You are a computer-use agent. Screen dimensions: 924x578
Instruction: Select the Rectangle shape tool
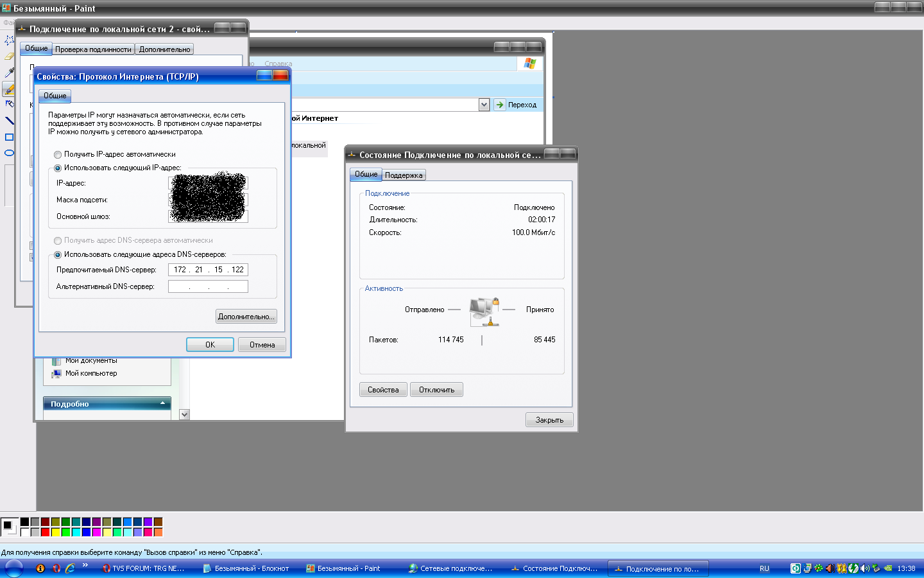pyautogui.click(x=9, y=137)
